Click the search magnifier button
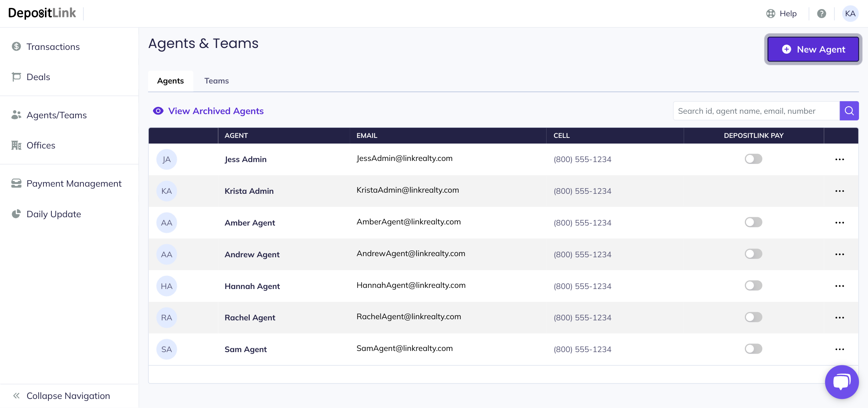The height and width of the screenshot is (408, 868). tap(849, 111)
